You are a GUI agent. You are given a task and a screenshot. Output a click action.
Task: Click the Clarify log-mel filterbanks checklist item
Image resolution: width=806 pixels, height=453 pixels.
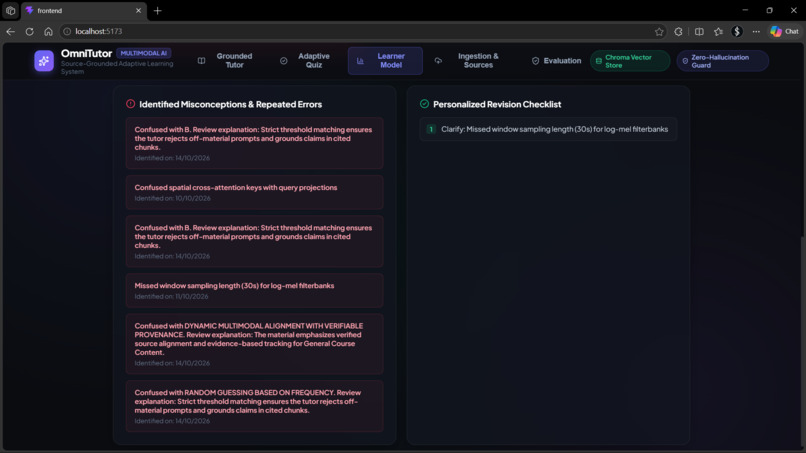(548, 129)
